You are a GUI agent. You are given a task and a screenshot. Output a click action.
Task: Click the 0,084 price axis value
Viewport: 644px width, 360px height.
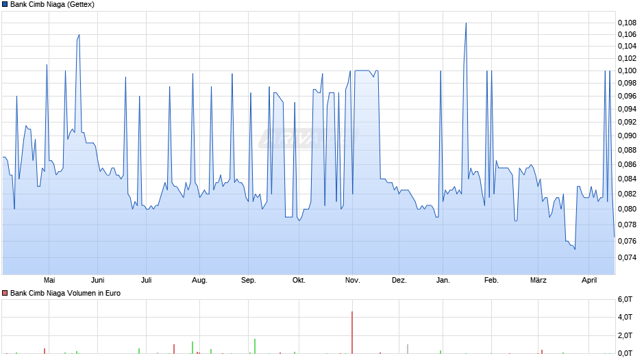click(627, 179)
